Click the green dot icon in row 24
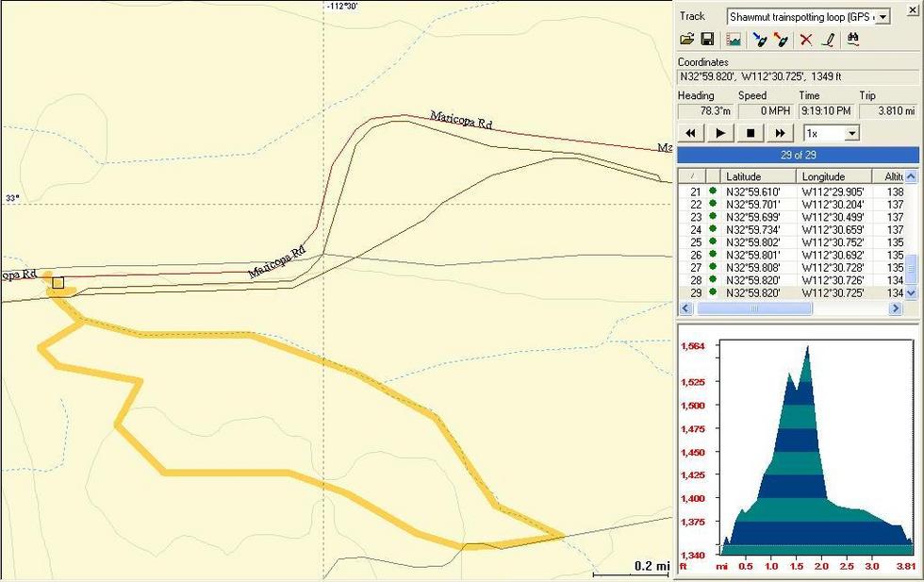The width and height of the screenshot is (924, 582). click(x=713, y=229)
